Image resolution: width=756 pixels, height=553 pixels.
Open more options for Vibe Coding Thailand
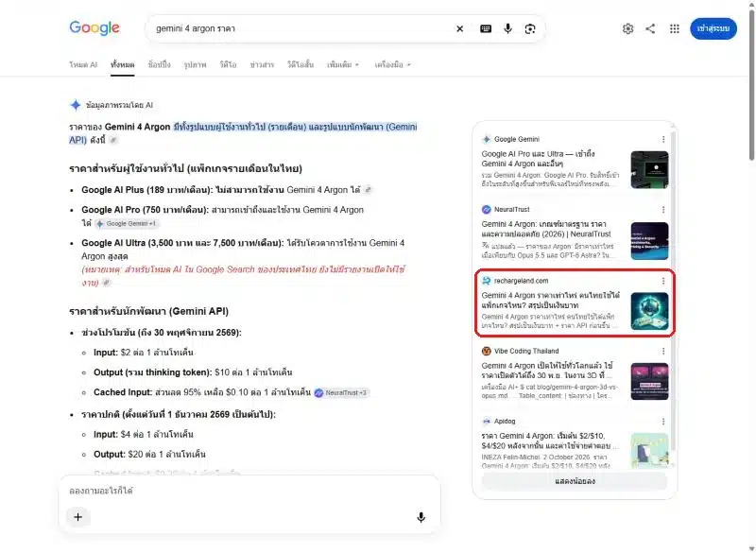663,352
